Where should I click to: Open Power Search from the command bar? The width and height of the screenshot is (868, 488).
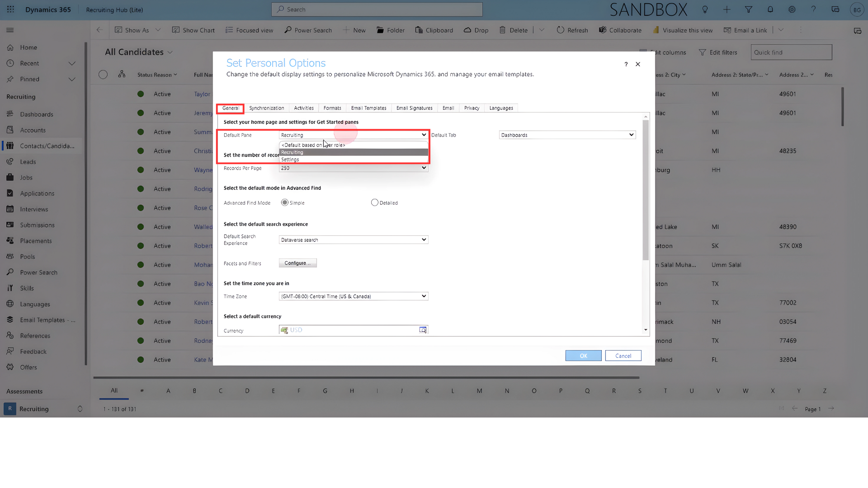(308, 30)
